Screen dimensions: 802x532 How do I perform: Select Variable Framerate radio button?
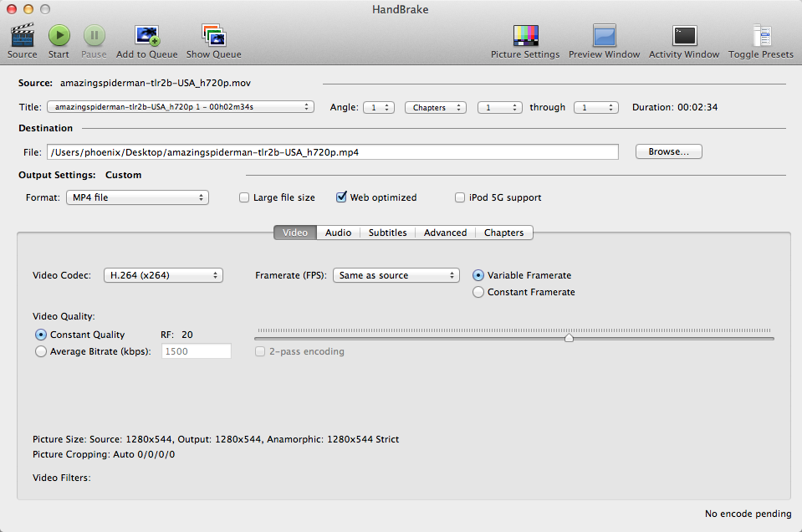tap(478, 275)
